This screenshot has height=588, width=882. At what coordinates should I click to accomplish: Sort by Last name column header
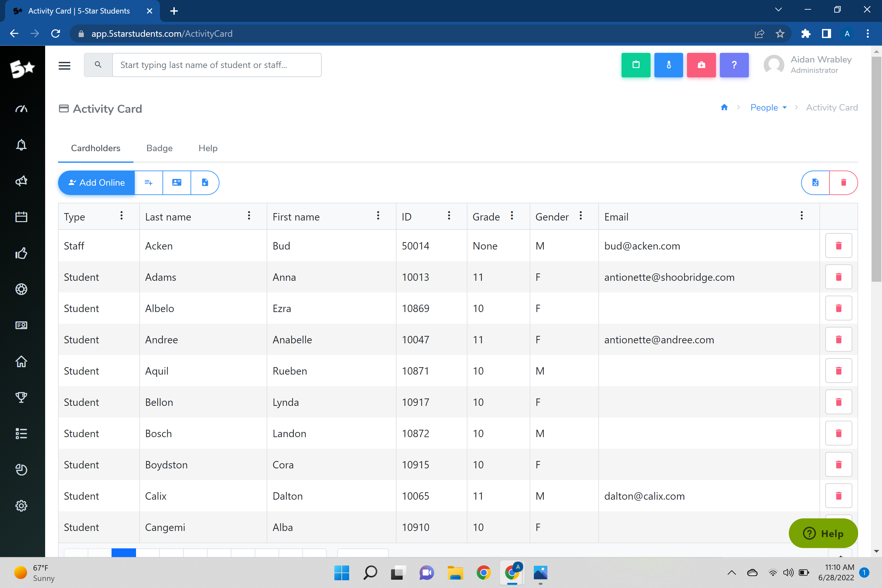click(168, 217)
